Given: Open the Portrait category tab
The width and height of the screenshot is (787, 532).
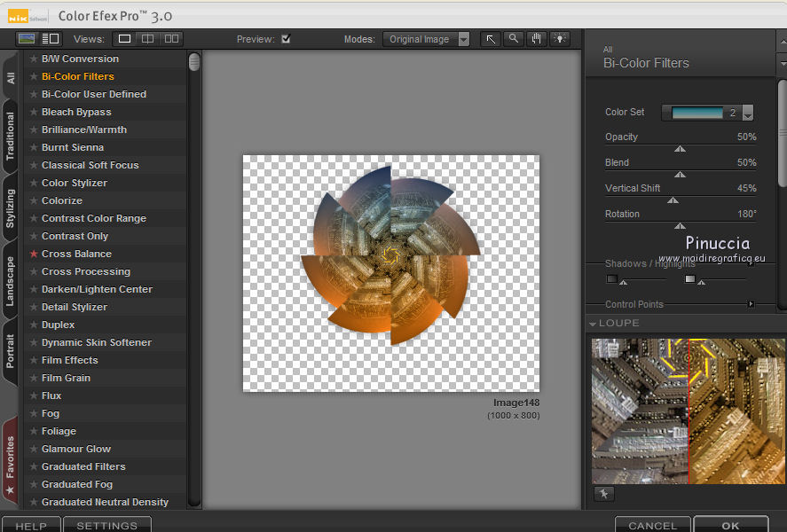Looking at the screenshot, I should point(11,351).
